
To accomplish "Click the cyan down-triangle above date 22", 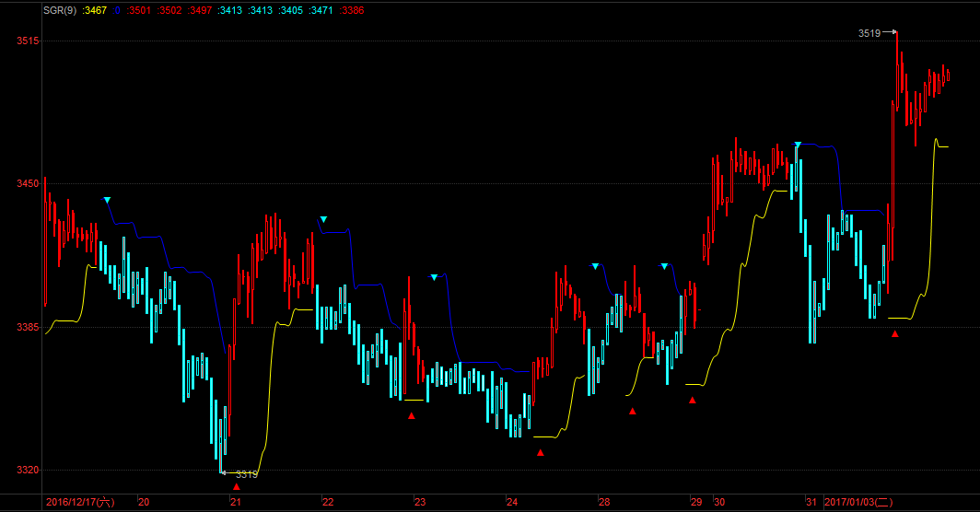I will click(x=324, y=219).
